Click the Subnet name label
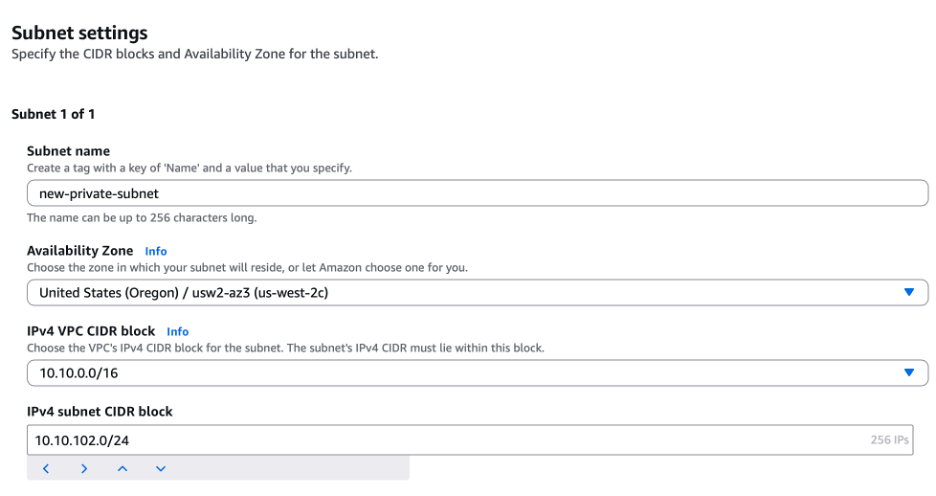The image size is (936, 496). 68,151
